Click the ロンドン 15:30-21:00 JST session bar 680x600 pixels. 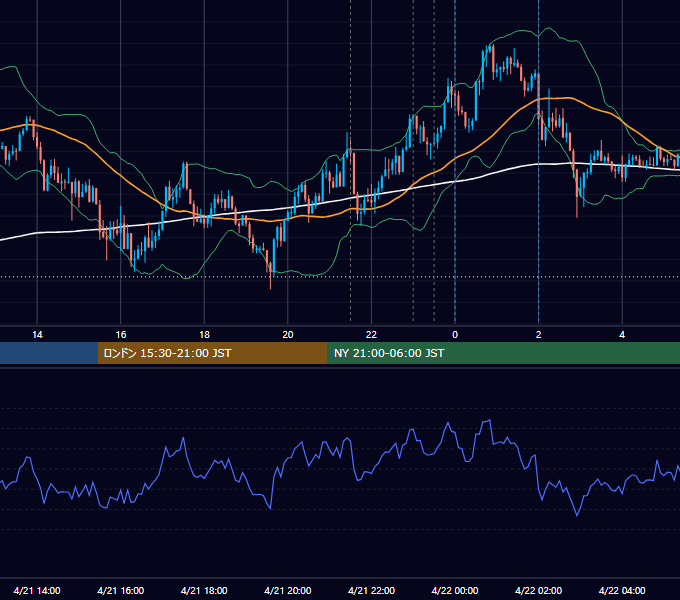(212, 353)
